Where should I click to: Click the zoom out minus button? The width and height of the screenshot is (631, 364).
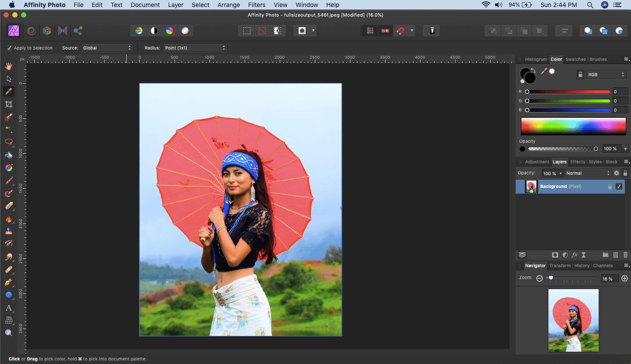pos(539,278)
